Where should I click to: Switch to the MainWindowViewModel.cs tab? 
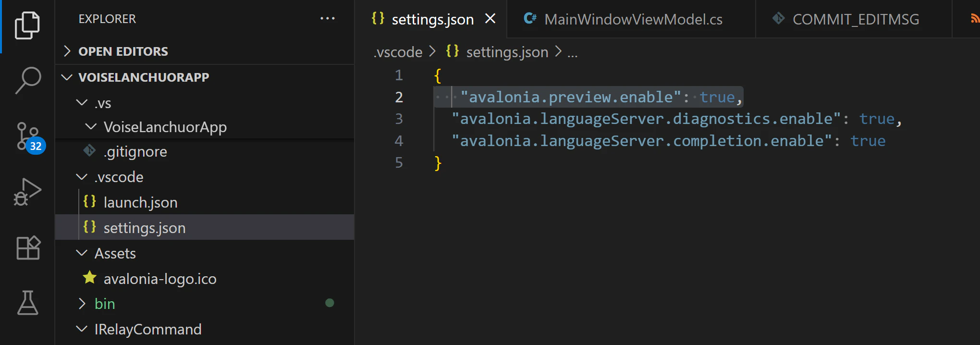631,19
